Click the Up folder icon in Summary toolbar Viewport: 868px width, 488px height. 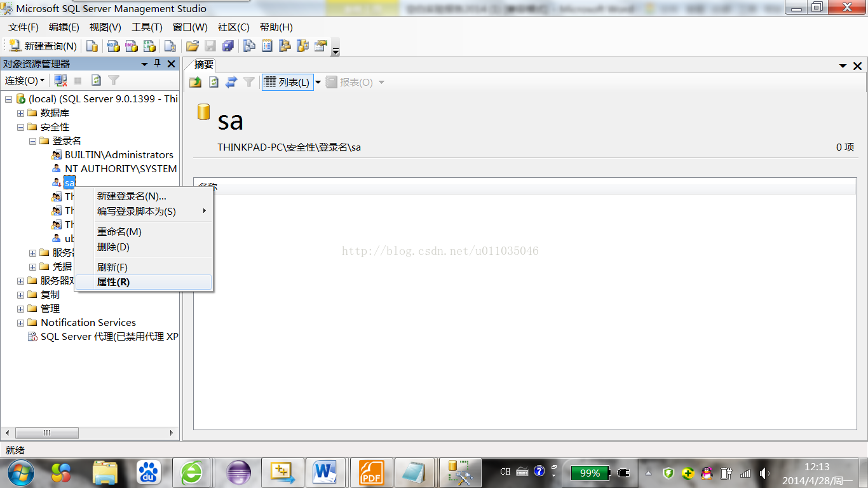(x=196, y=82)
